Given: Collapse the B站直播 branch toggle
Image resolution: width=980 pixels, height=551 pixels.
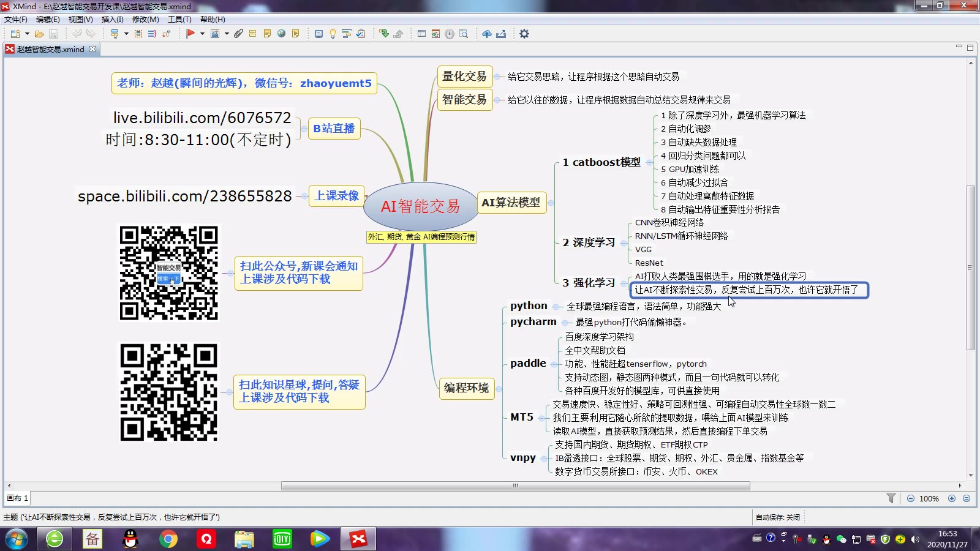Looking at the screenshot, I should click(303, 129).
